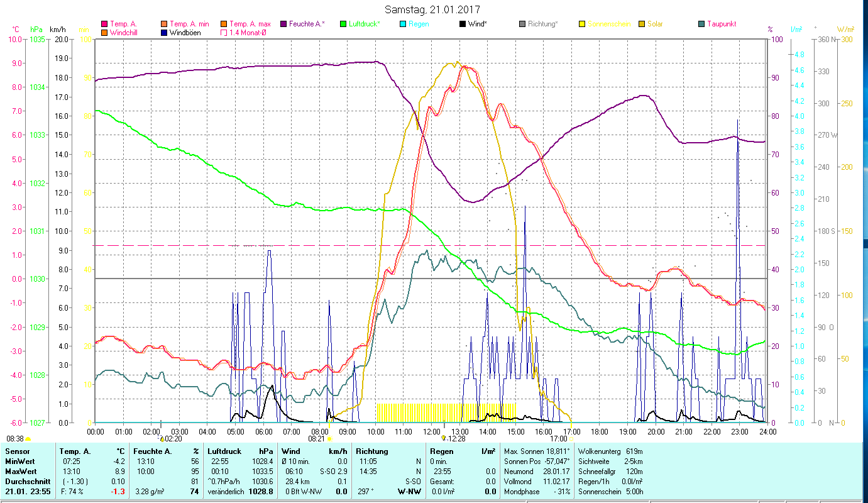Click the km/h unit label above the left axis
The width and height of the screenshot is (868, 503).
tap(57, 30)
